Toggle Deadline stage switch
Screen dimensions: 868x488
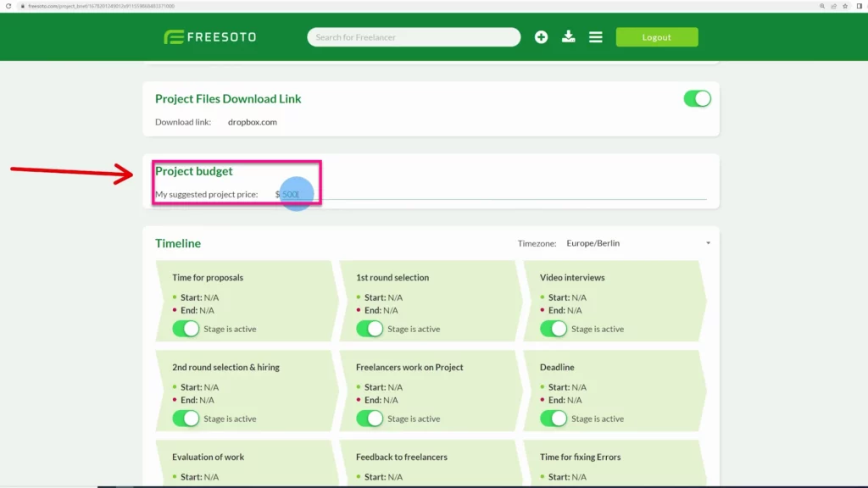pyautogui.click(x=553, y=419)
